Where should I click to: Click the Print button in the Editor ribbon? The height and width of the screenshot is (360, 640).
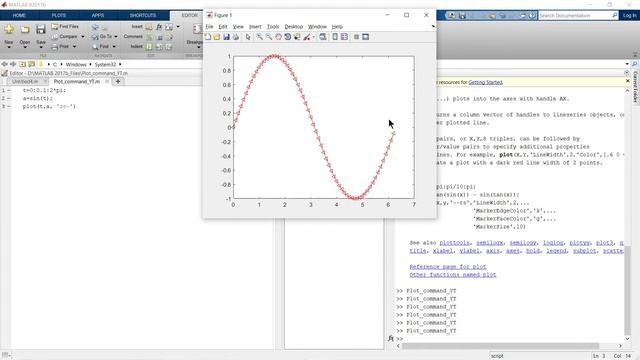pyautogui.click(x=61, y=47)
